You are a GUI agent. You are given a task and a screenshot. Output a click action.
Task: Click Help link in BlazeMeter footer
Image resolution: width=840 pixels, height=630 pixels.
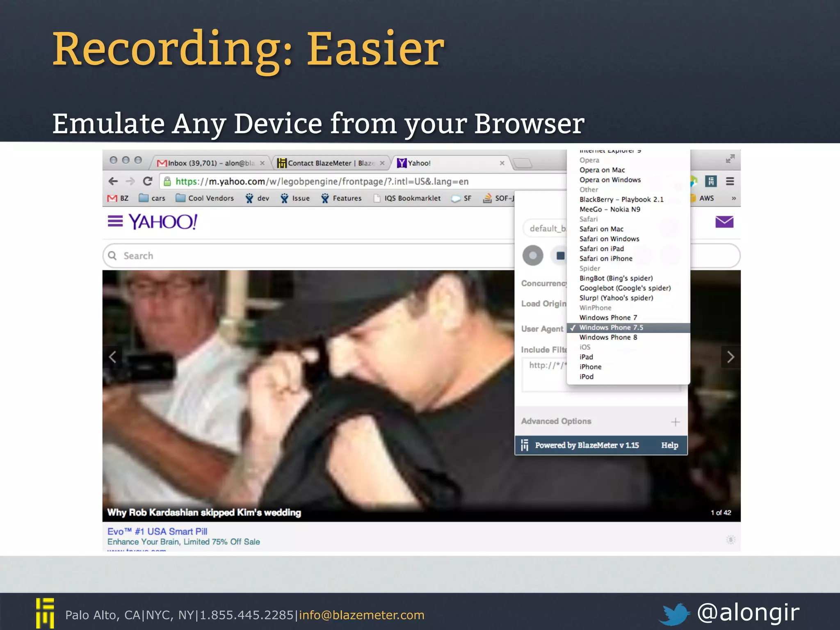(x=669, y=445)
